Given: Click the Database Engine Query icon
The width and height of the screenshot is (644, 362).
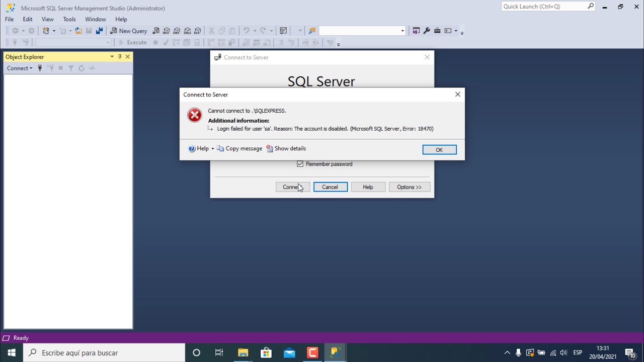Looking at the screenshot, I should tap(156, 31).
